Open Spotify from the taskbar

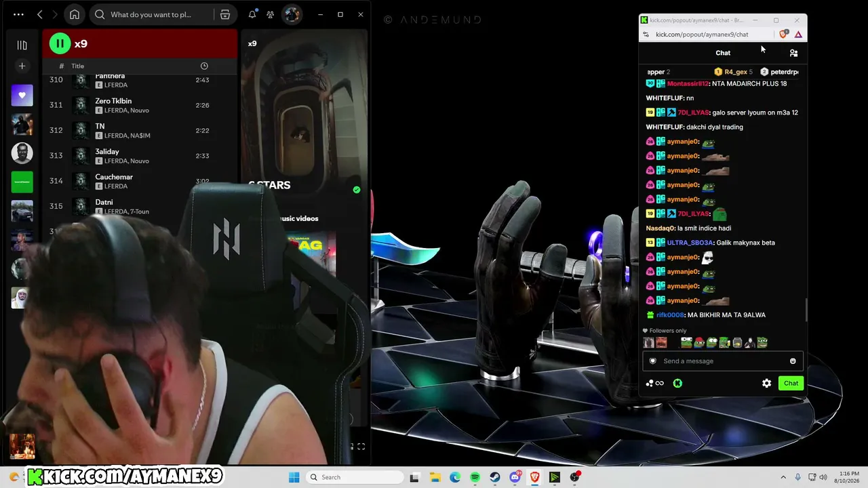[475, 477]
